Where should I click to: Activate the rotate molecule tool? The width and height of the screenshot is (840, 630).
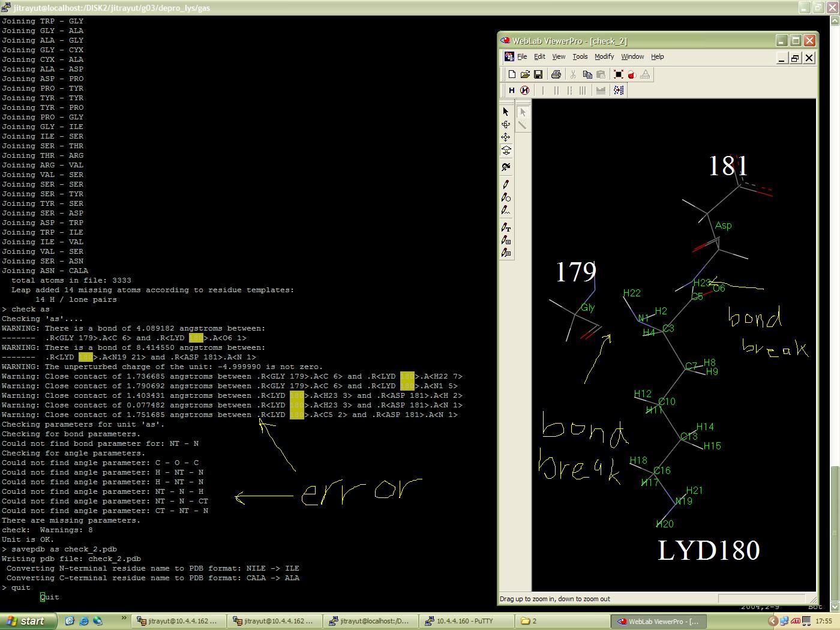(506, 125)
